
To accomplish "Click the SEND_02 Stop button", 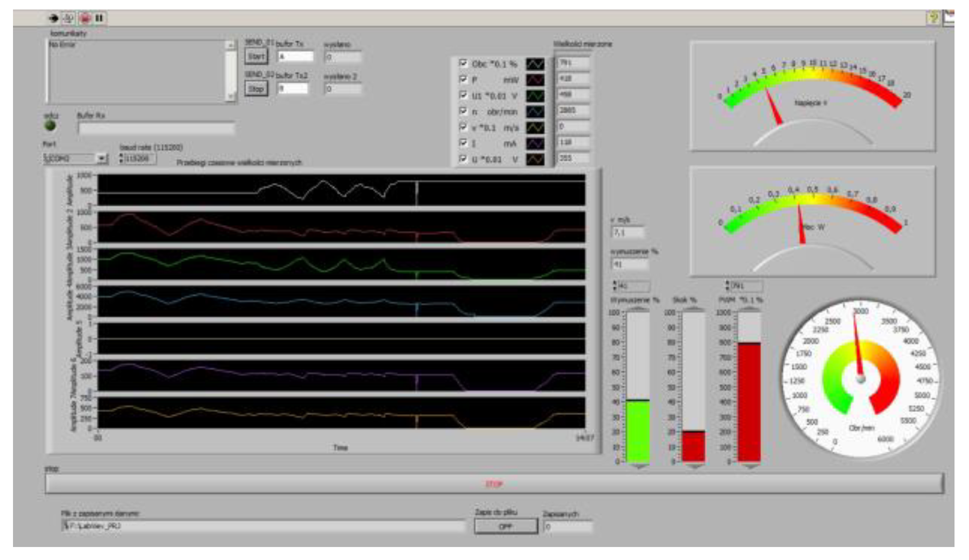I will 256,88.
